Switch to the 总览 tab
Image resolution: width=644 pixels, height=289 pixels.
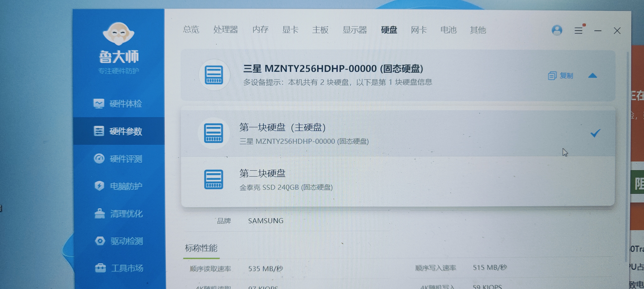pos(191,30)
